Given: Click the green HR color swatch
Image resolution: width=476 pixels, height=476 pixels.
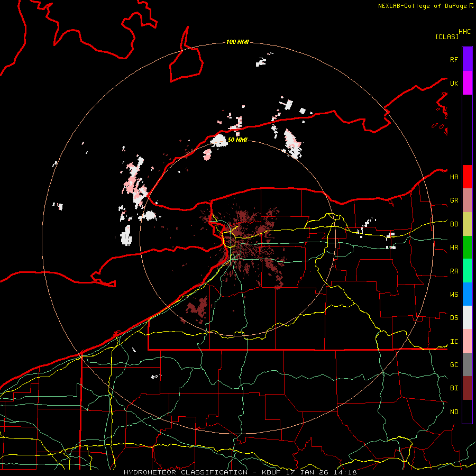Looking at the screenshot, I should point(467,248).
